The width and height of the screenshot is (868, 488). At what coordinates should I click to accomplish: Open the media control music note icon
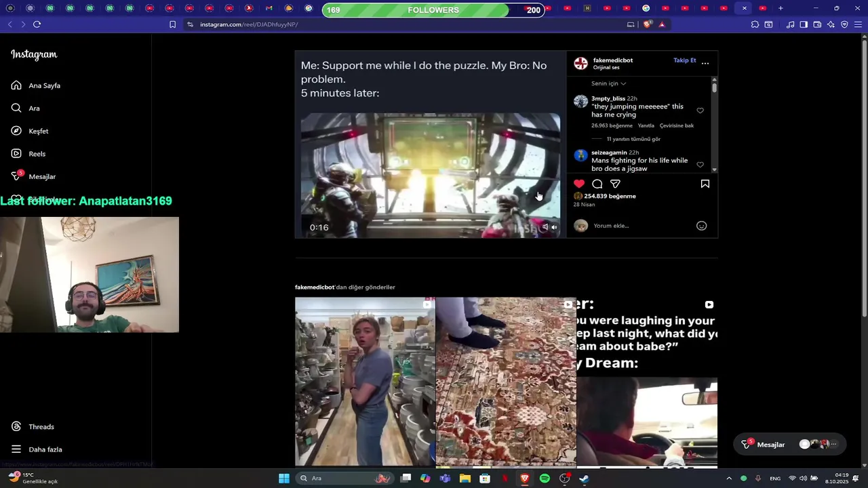click(790, 24)
